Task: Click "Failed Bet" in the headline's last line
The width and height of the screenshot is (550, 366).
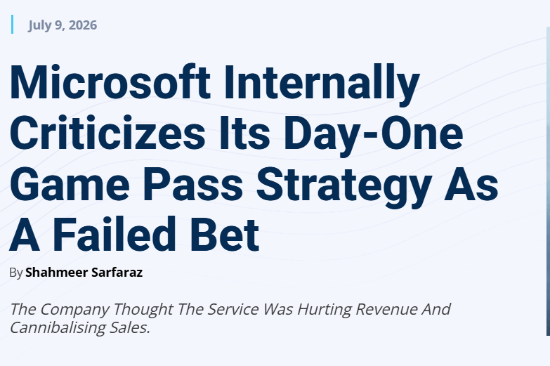Action: pos(156,235)
